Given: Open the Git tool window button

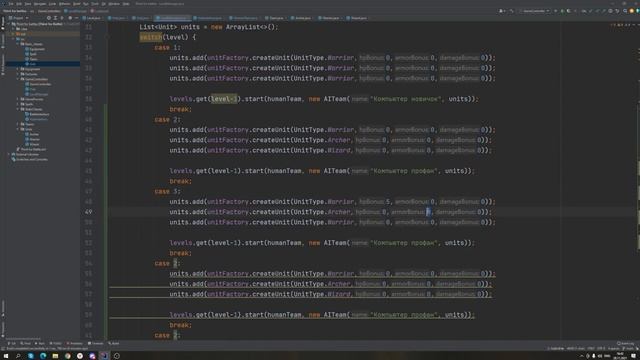Looking at the screenshot, I should click(12, 343).
